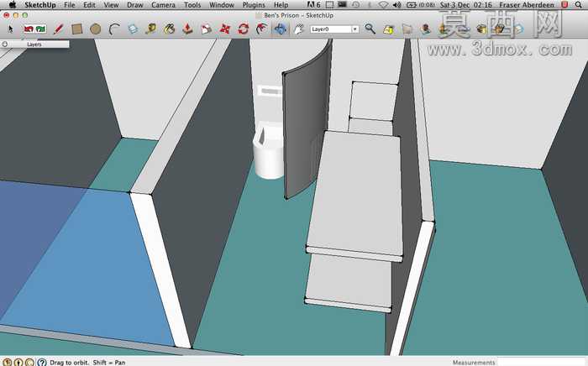588x366 pixels.
Task: Click the credits status bar icon
Action: tap(18, 363)
